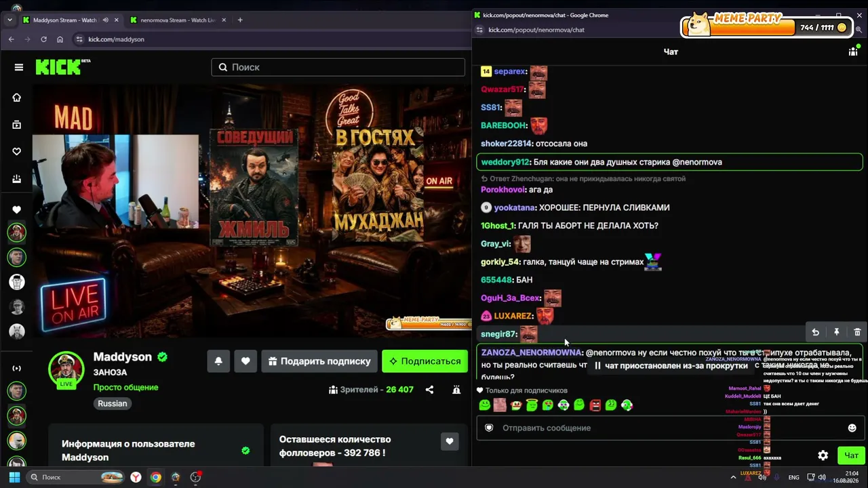Image resolution: width=868 pixels, height=488 pixels.
Task: Open chat users list icon in chat header
Action: click(853, 52)
